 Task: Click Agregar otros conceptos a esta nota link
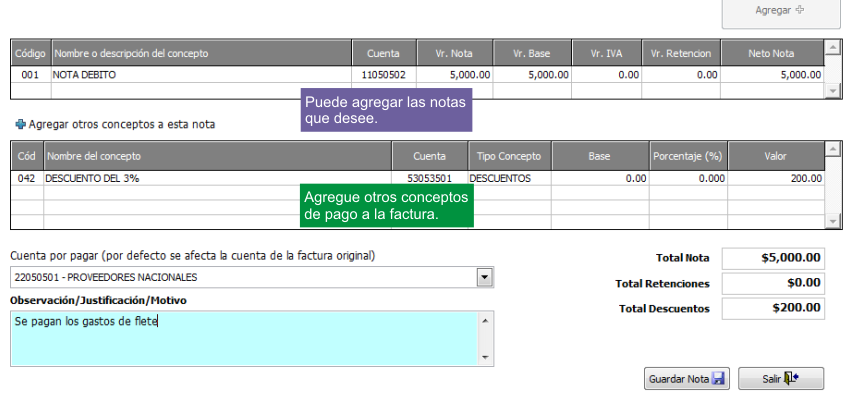click(x=121, y=125)
